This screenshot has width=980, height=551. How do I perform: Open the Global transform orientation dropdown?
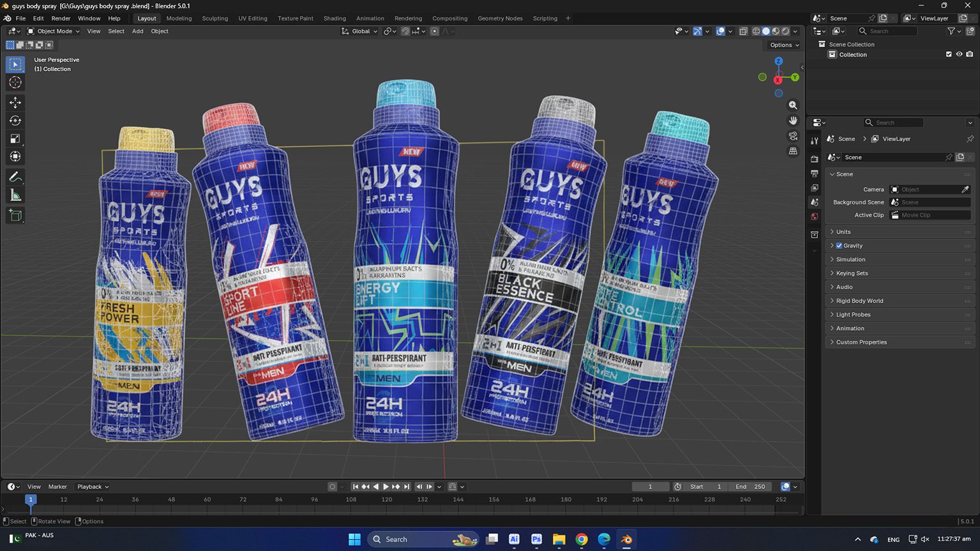(360, 31)
